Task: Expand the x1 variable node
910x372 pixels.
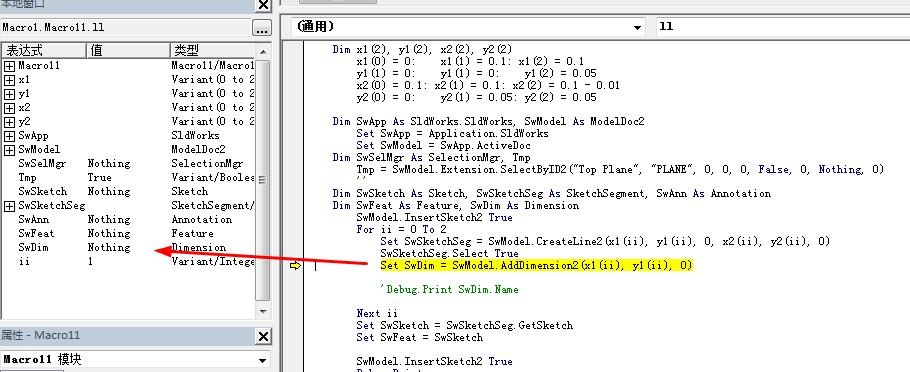Action: [x=9, y=80]
